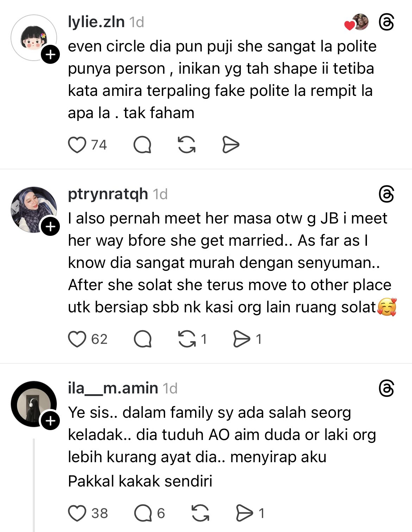Viewport: 412px width, 532px height.
Task: Repost lylie.zln's comment
Action: tap(187, 145)
